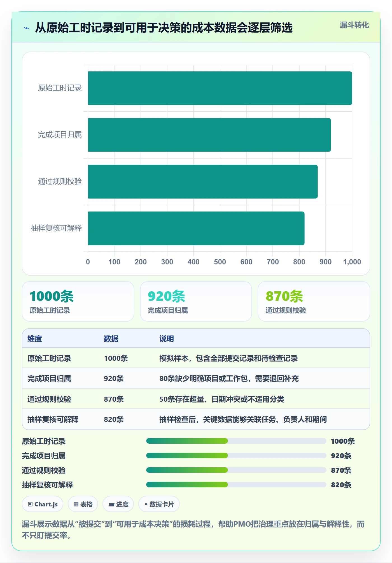Screen dimensions: 392x563
Task: Select the 原始工时记录 cell in the table
Action: click(49, 358)
